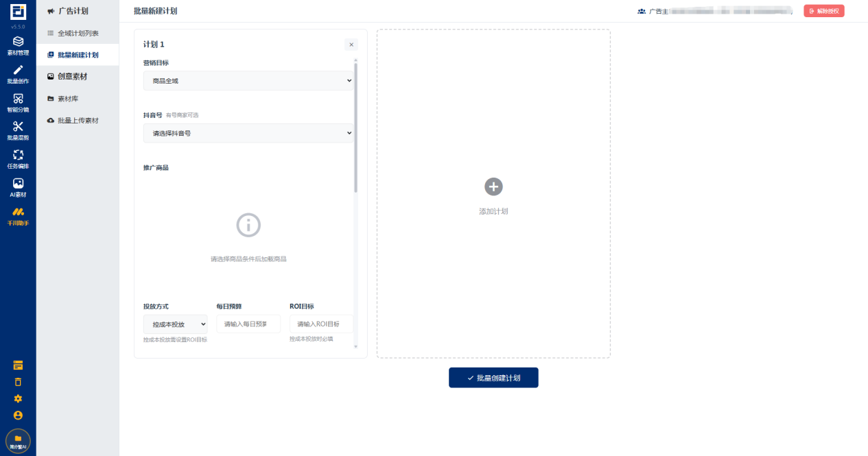Open the 请选择抖音号 dropdown
868x456 pixels.
(248, 133)
